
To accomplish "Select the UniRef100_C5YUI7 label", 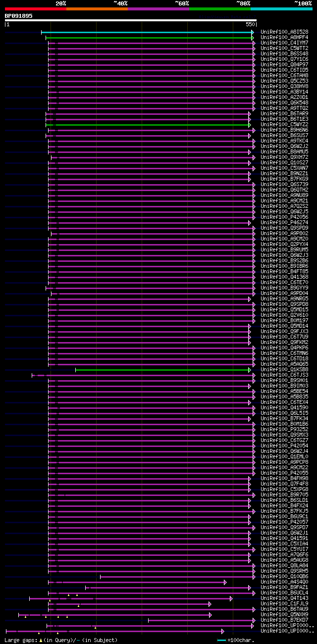I will point(284,549).
